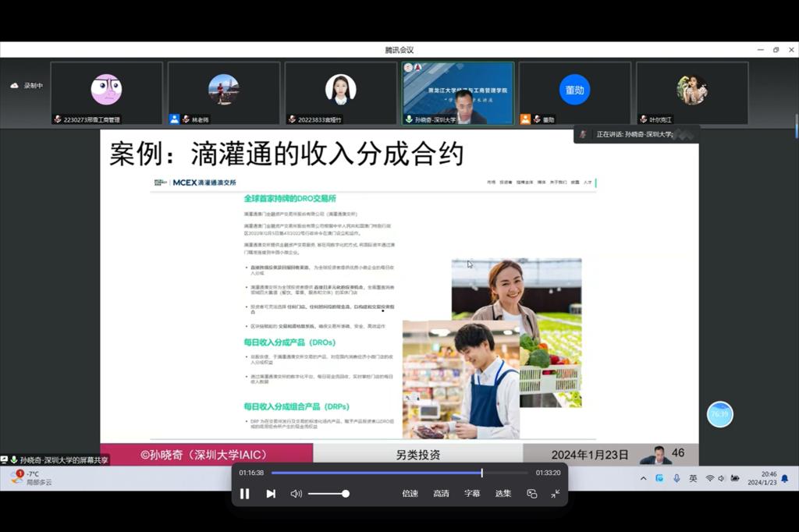This screenshot has height=532, width=799.
Task: Select the 孙晓奇-深圳大学 video tile
Action: tap(458, 94)
